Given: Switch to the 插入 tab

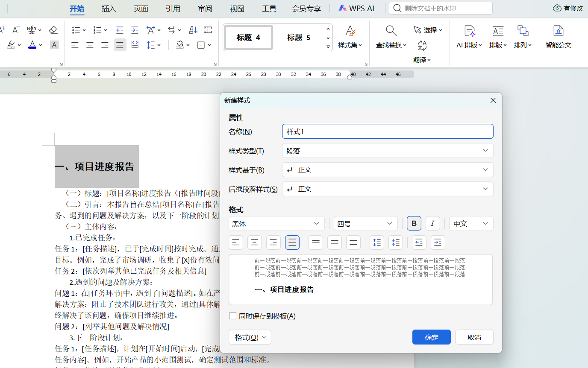Looking at the screenshot, I should [109, 9].
